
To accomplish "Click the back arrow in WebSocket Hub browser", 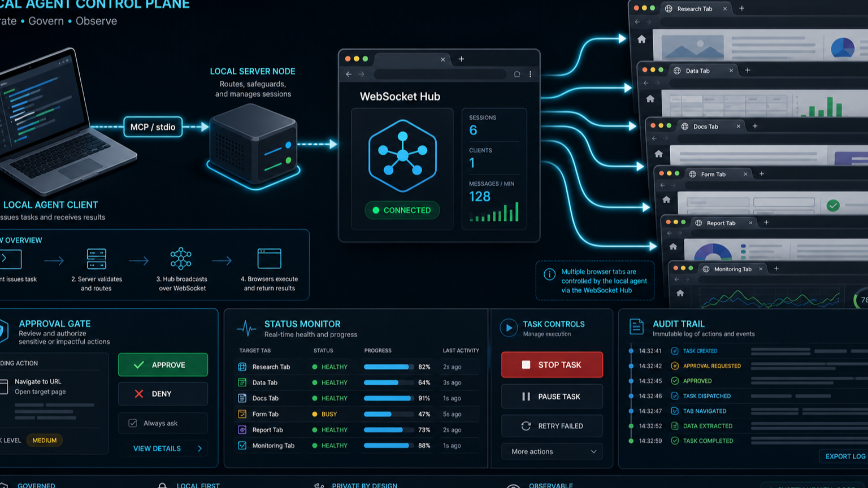I will (x=349, y=74).
